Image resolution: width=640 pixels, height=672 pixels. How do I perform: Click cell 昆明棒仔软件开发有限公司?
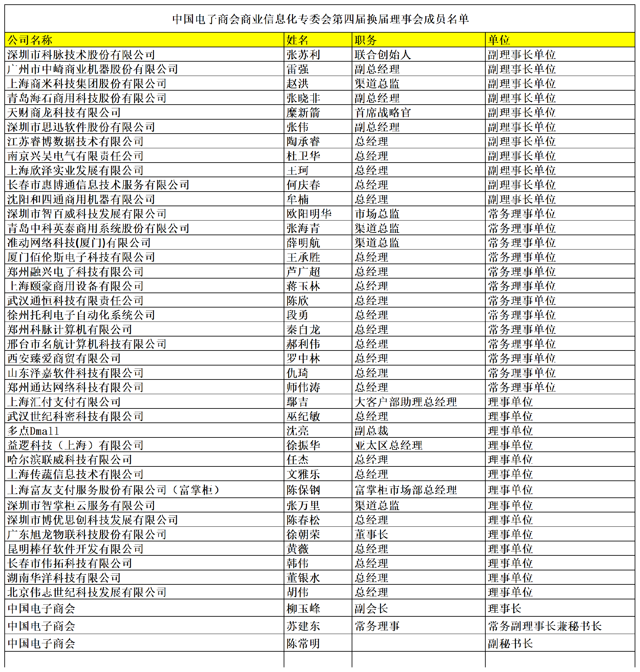pyautogui.click(x=144, y=549)
